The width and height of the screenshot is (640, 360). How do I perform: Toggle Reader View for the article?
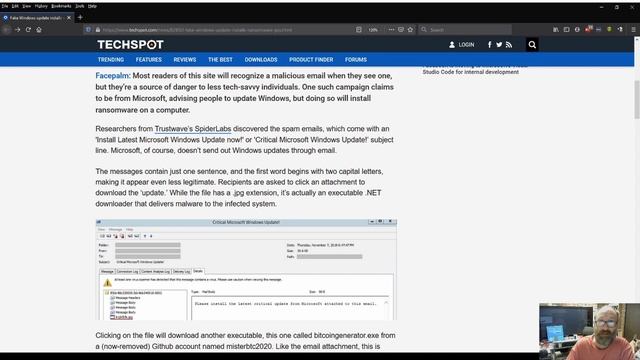point(359,30)
